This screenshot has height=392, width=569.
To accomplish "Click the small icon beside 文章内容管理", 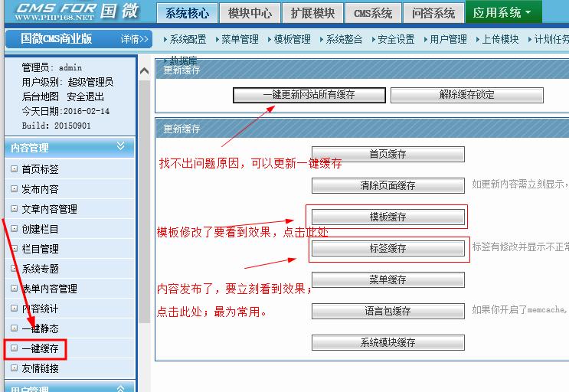I will point(14,209).
